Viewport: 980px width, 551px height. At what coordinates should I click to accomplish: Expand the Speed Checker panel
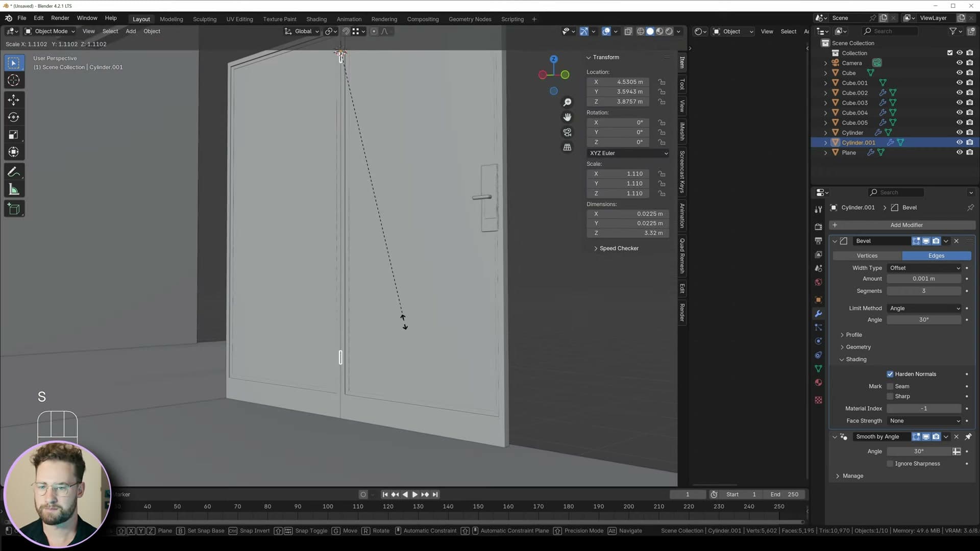(x=619, y=248)
